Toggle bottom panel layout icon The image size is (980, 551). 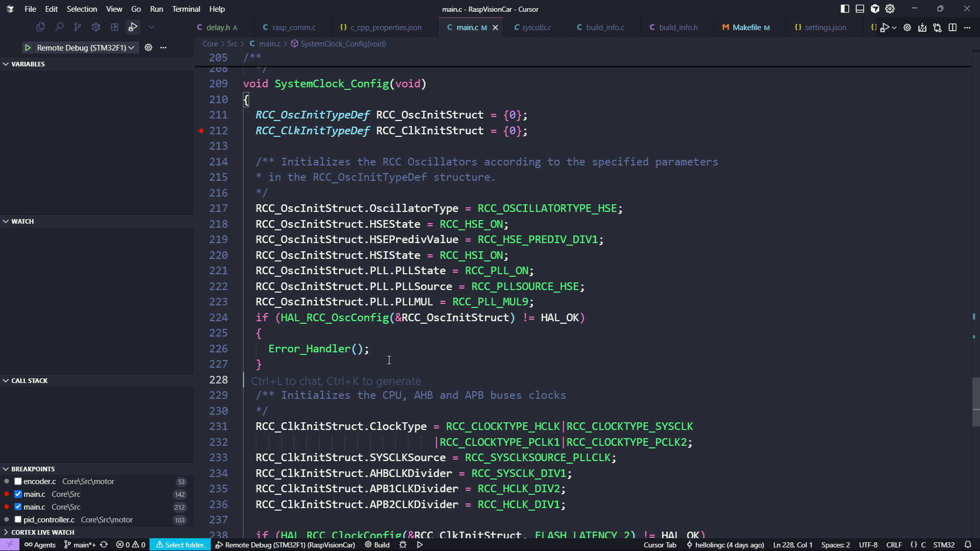(860, 9)
